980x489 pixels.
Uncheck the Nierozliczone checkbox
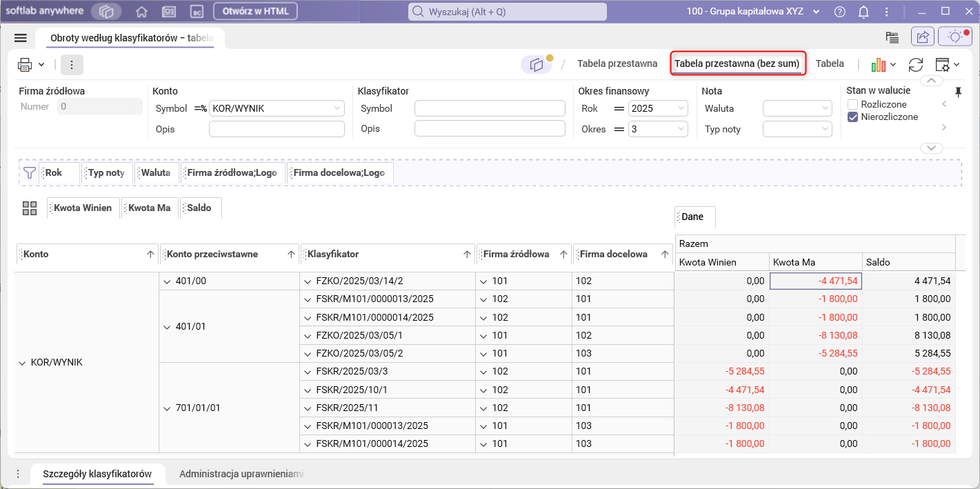[853, 117]
